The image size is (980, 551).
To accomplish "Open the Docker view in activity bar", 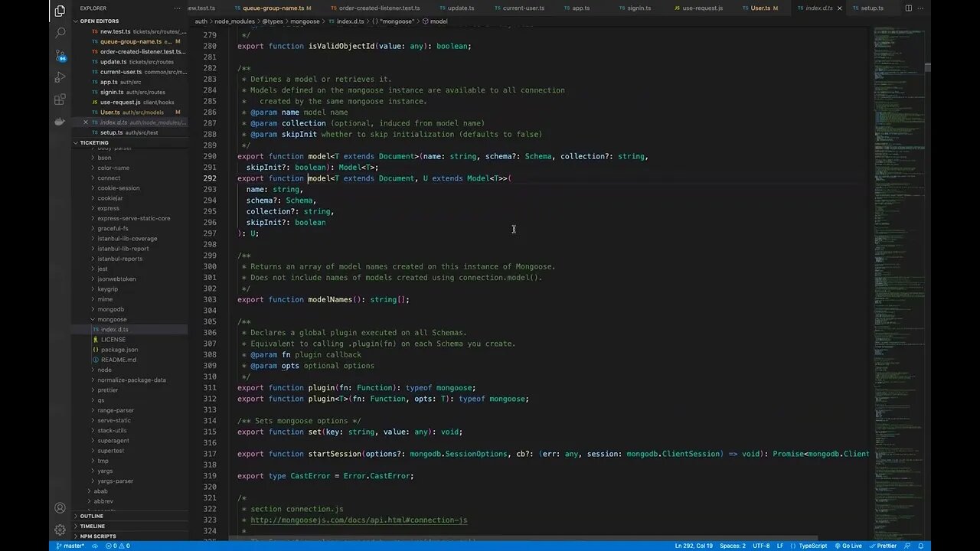I will tap(60, 122).
